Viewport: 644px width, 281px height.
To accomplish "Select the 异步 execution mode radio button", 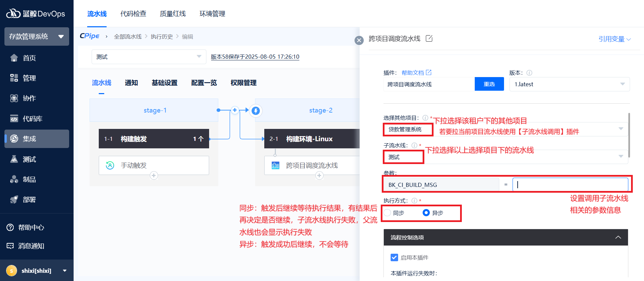I will pyautogui.click(x=426, y=213).
